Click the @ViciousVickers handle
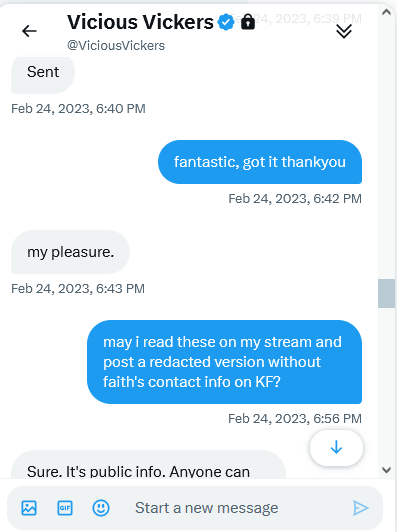This screenshot has height=532, width=397. pos(116,45)
